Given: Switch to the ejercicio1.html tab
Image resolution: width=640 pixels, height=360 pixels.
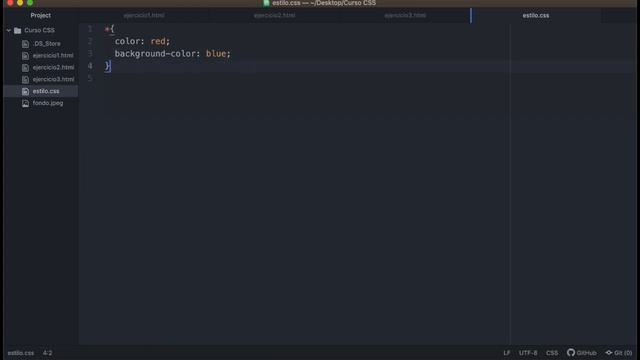Looking at the screenshot, I should 144,16.
